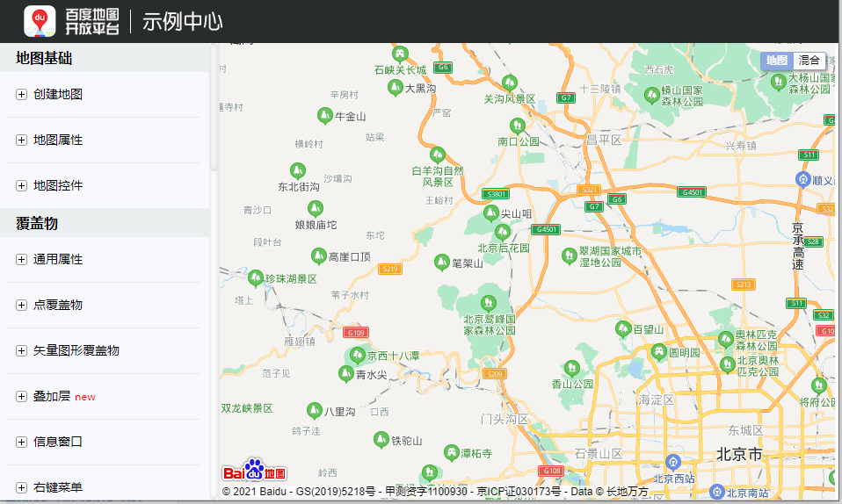The height and width of the screenshot is (504, 842).
Task: Click the 八里沟 mountain icon
Action: point(314,411)
